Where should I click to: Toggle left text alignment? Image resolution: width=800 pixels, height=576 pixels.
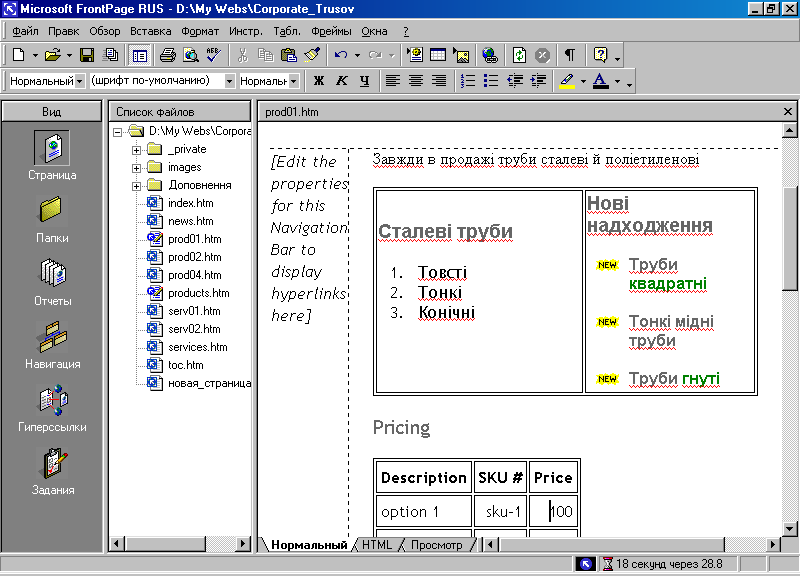392,81
